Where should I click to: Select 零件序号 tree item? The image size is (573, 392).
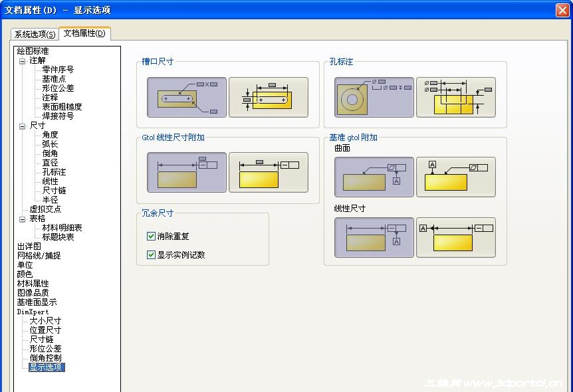click(x=58, y=69)
